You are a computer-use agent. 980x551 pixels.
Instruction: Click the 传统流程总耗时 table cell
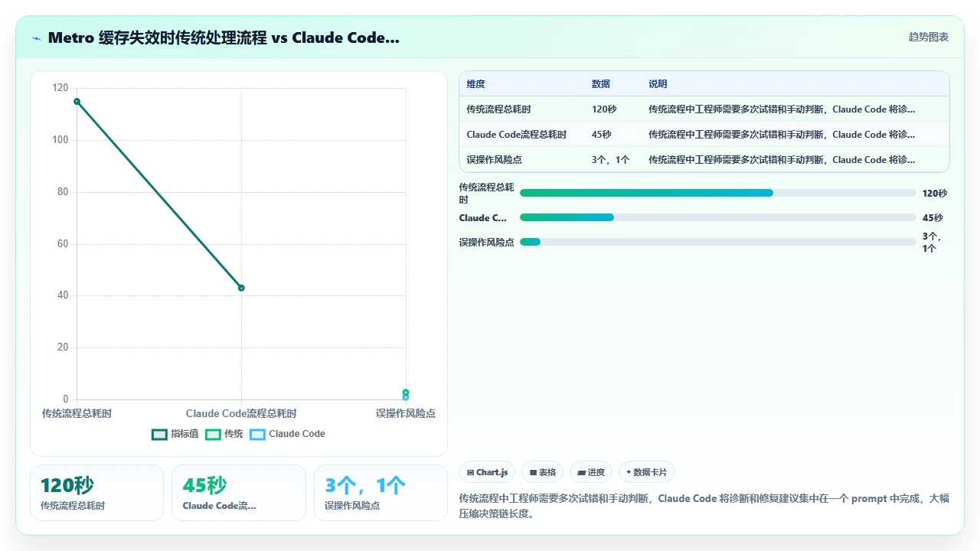pyautogui.click(x=498, y=109)
